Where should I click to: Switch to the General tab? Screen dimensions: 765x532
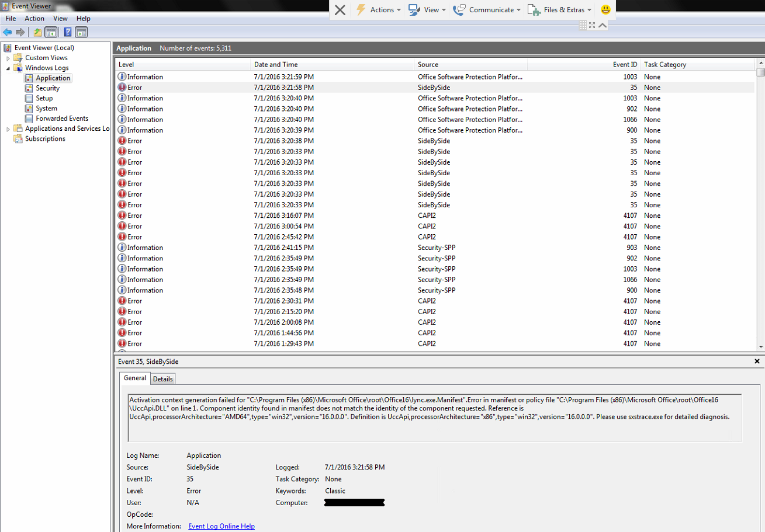[x=135, y=378]
